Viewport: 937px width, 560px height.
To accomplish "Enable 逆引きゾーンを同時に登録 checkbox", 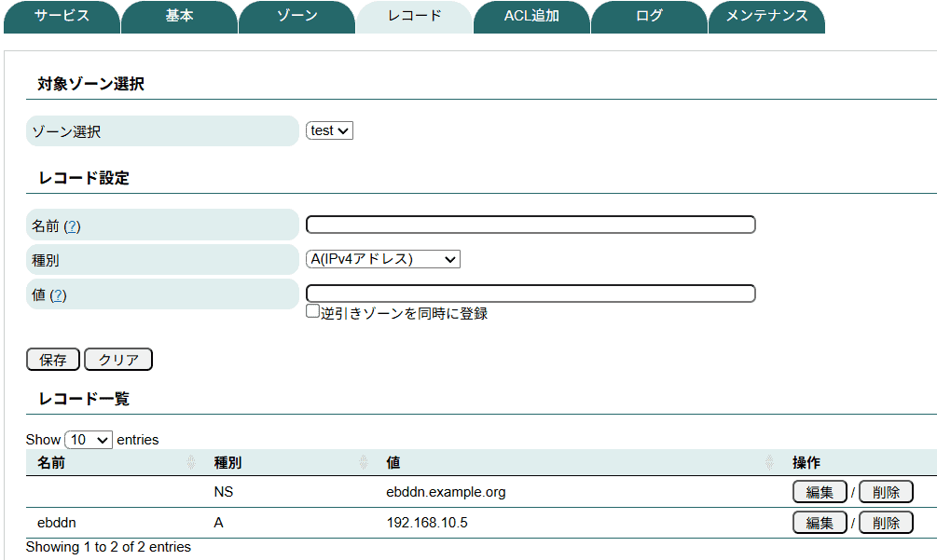I will pyautogui.click(x=313, y=312).
